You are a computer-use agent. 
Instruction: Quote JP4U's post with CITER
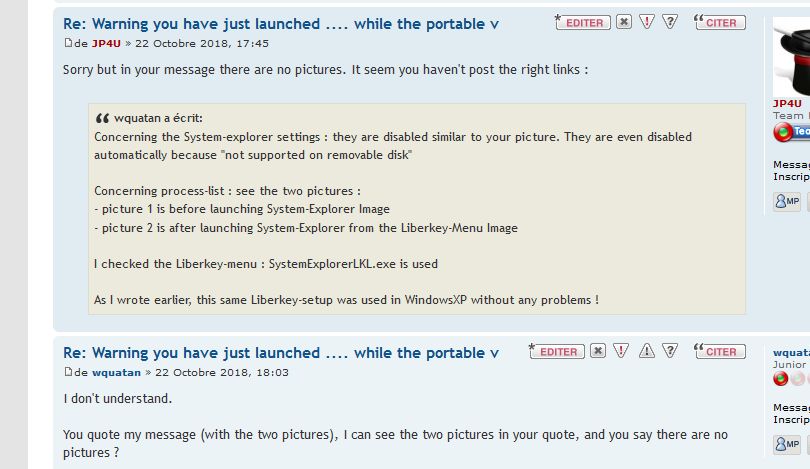(x=719, y=22)
